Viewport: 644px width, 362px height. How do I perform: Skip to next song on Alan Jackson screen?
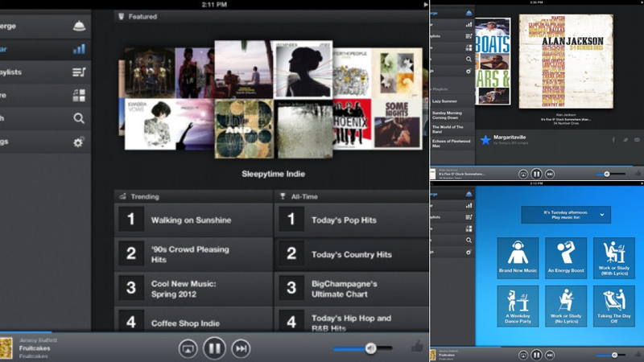coord(550,174)
